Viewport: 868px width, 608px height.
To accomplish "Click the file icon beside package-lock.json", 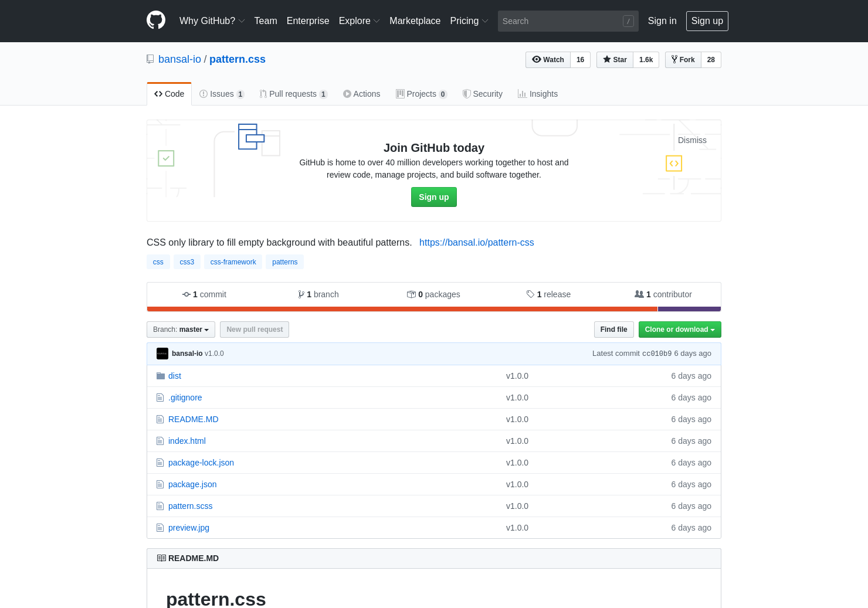I will 160,463.
